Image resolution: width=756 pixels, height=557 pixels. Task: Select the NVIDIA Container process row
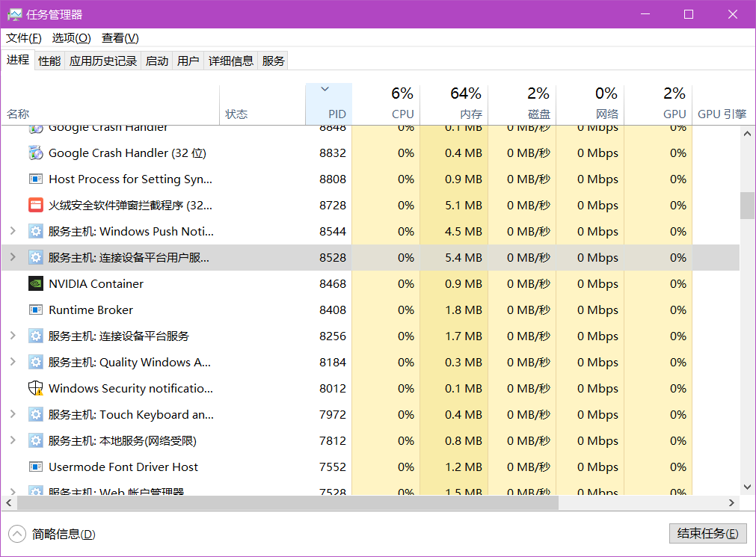tap(370, 283)
